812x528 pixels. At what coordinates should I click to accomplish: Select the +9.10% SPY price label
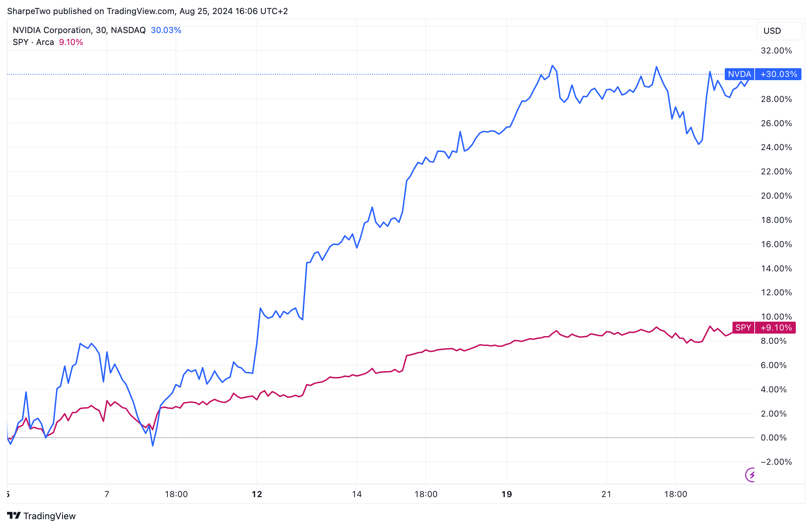(x=776, y=328)
